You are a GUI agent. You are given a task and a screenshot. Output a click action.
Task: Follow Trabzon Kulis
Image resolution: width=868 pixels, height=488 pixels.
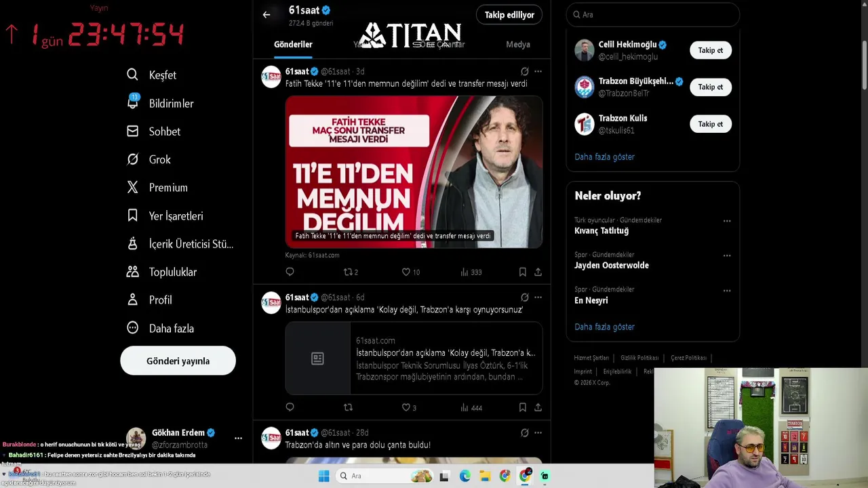(711, 124)
